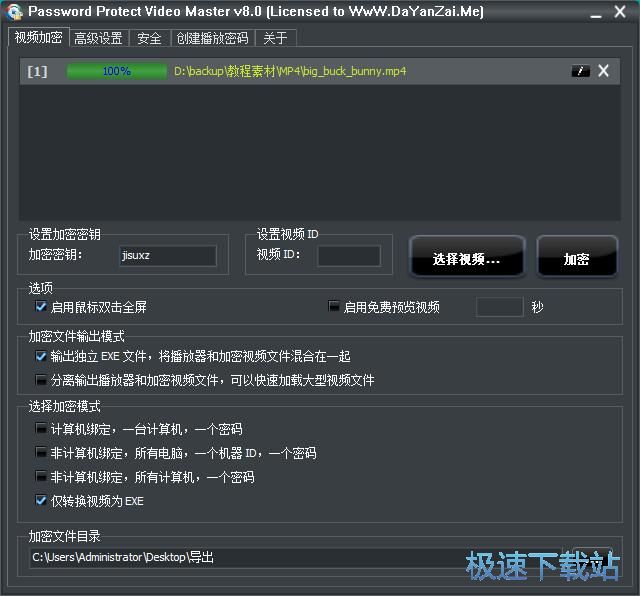Switch to the 创建播放密码 tab
The height and width of the screenshot is (596, 640).
[x=212, y=38]
